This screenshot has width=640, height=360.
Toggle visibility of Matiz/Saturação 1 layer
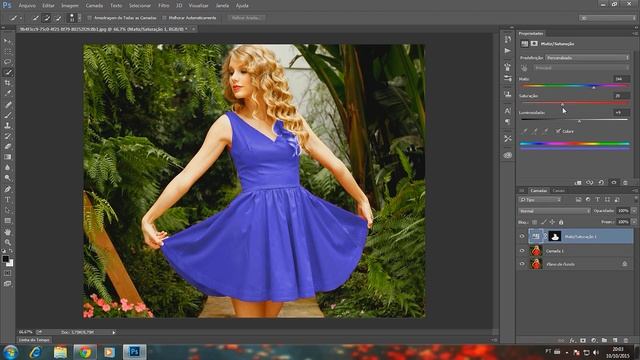pos(522,236)
